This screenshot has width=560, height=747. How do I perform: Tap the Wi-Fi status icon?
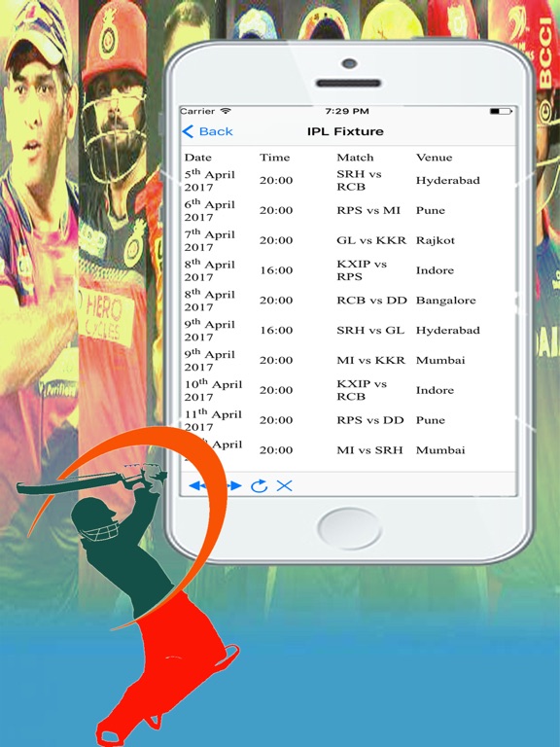click(x=226, y=111)
